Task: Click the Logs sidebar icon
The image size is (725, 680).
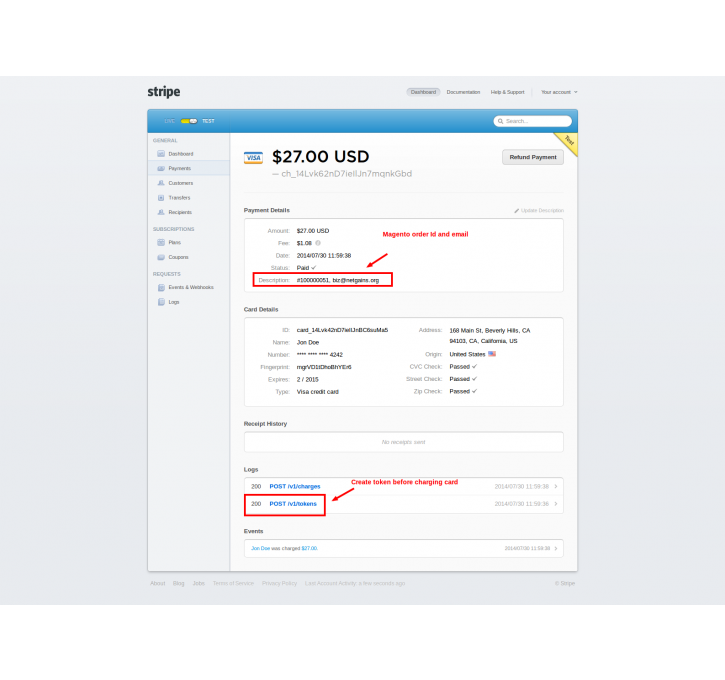Action: [161, 302]
